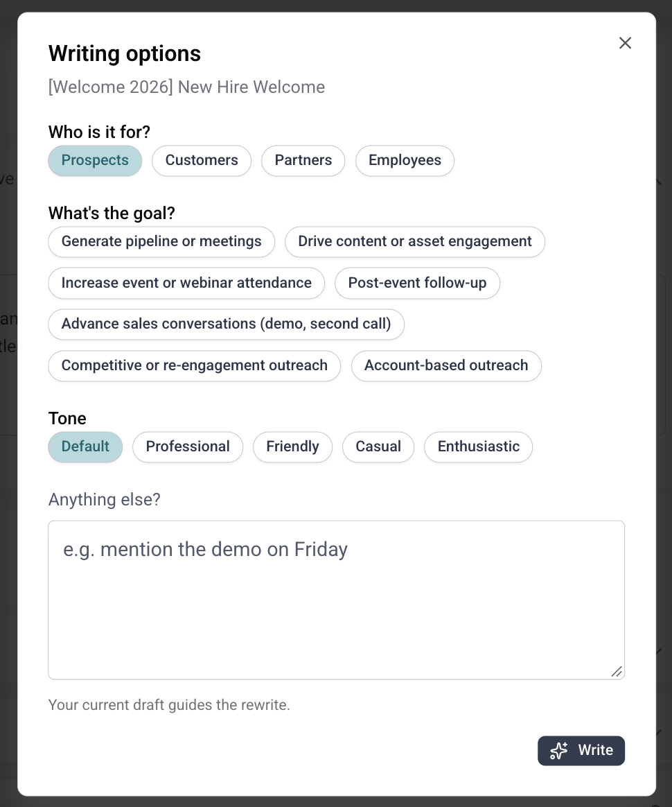Choose Drive content or asset engagement
This screenshot has height=807, width=672.
[415, 242]
